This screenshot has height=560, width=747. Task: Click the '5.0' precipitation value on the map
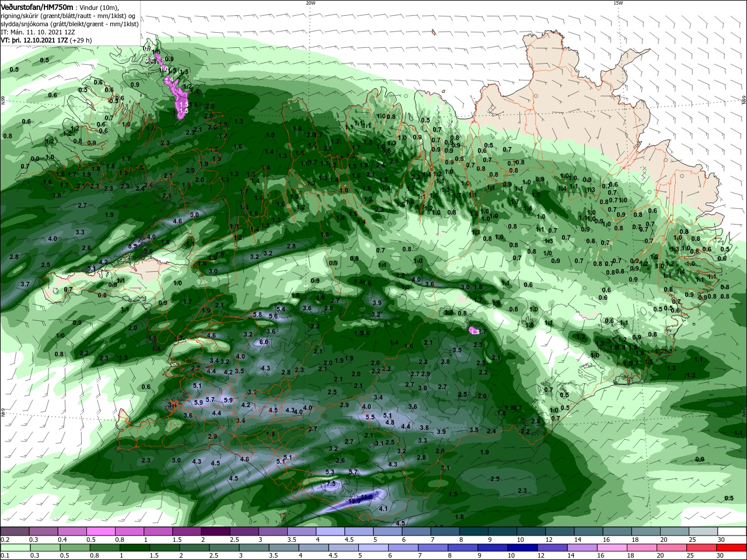[x=194, y=215]
